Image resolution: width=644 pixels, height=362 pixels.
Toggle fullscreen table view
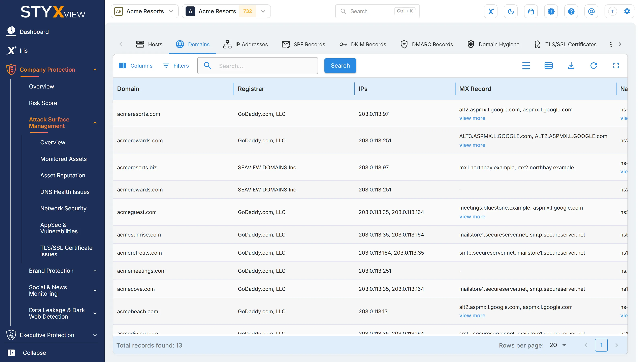616,65
